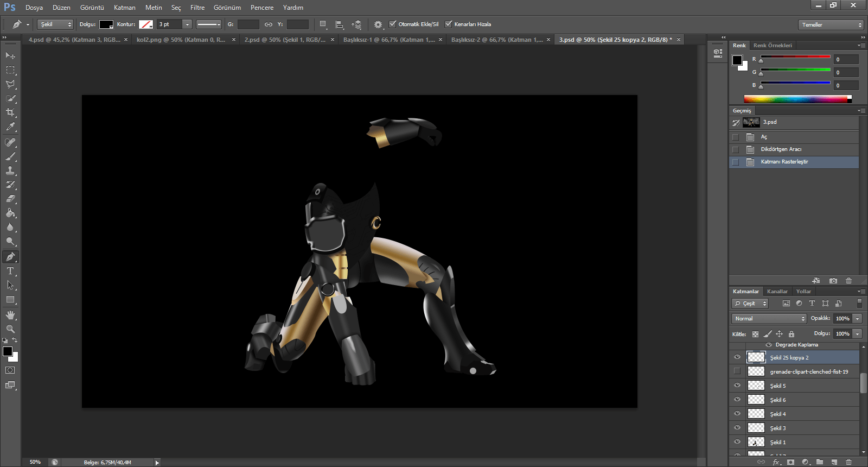Open the stroke line style dropdown

tap(209, 24)
